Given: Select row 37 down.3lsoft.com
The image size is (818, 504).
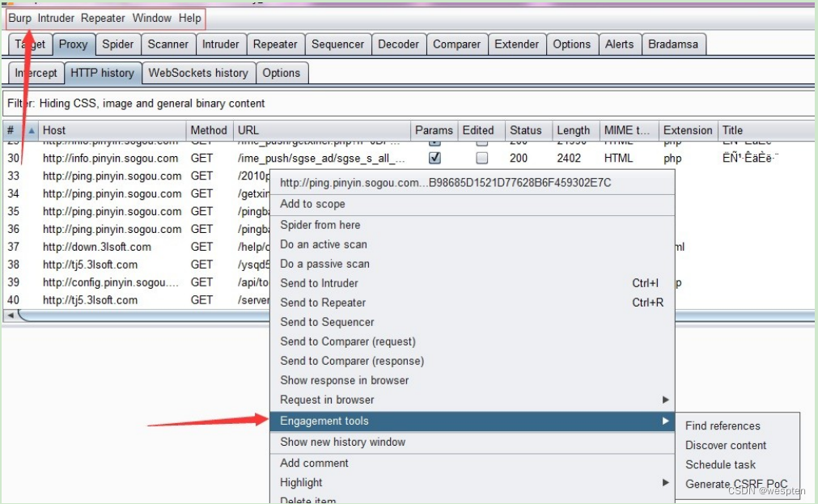Looking at the screenshot, I should [x=137, y=247].
